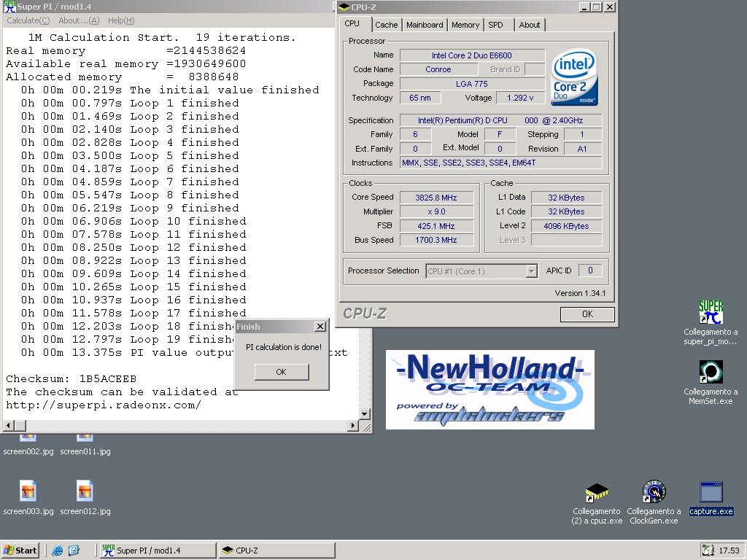This screenshot has height=560, width=747.
Task: Select the screen003.jpg file icon
Action: [x=28, y=491]
